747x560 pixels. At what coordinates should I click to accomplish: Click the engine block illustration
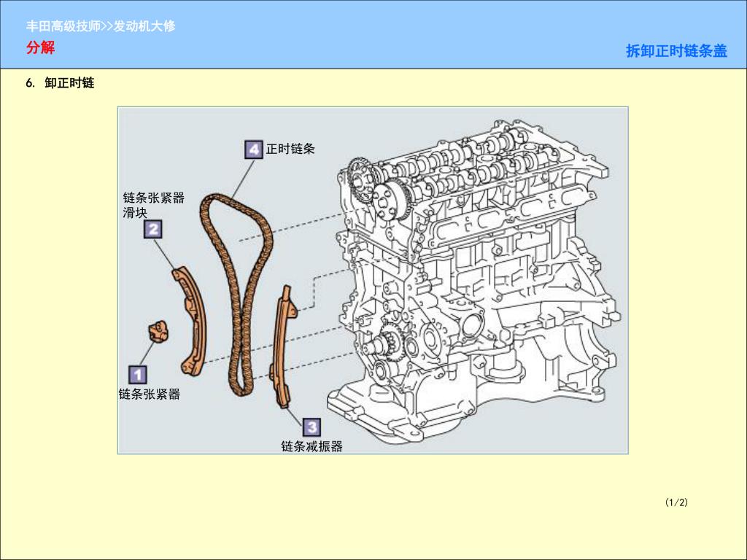(474, 281)
